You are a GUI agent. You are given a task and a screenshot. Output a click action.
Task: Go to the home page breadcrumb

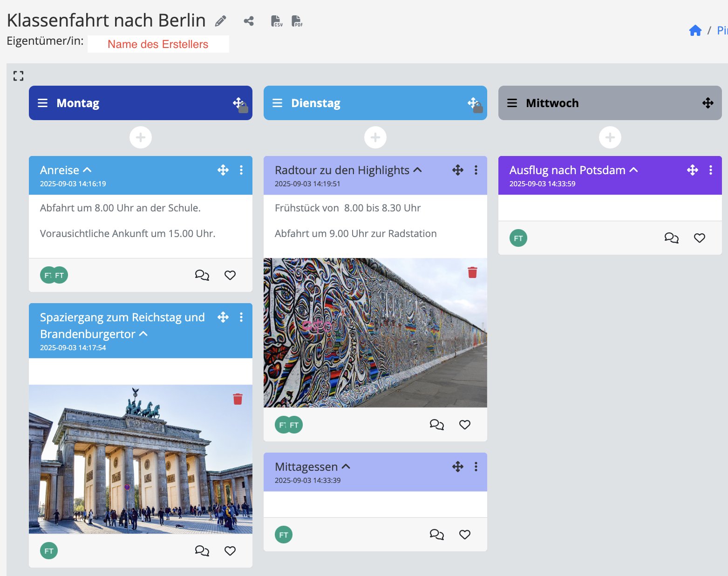click(695, 31)
